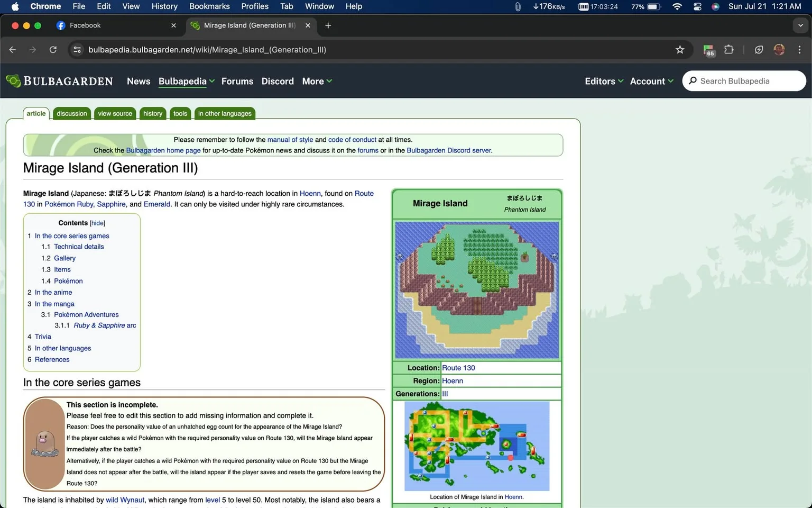Click the paperclip icon in menu bar
This screenshot has width=812, height=508.
click(x=518, y=6)
